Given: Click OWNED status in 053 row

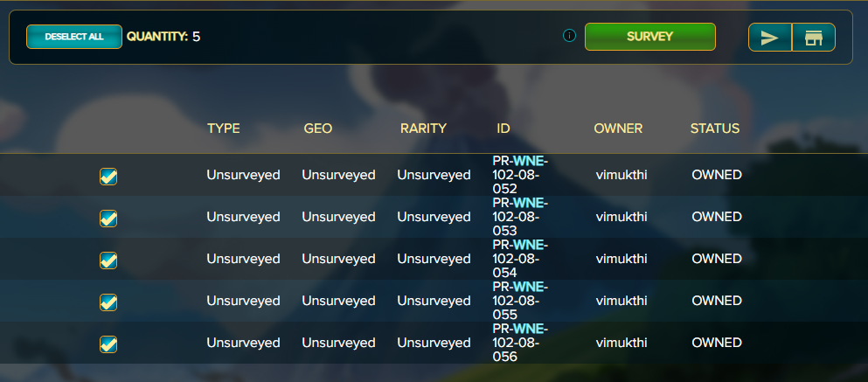Looking at the screenshot, I should coord(717,217).
